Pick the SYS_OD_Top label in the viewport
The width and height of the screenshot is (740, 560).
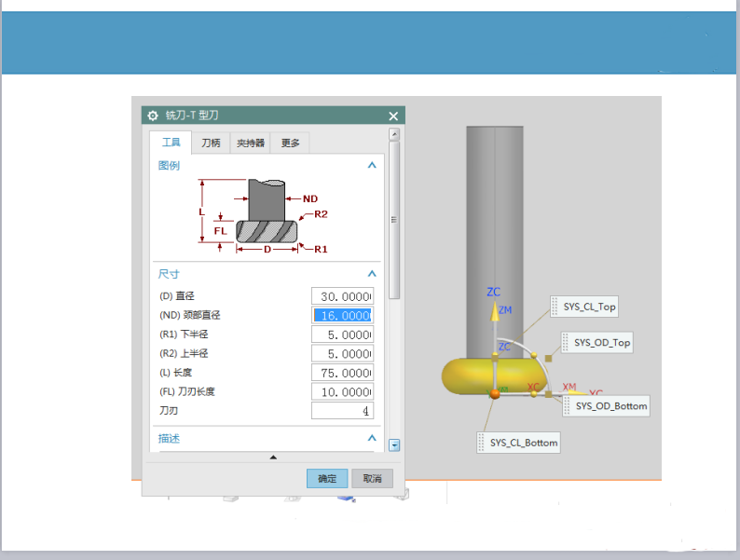pos(601,343)
